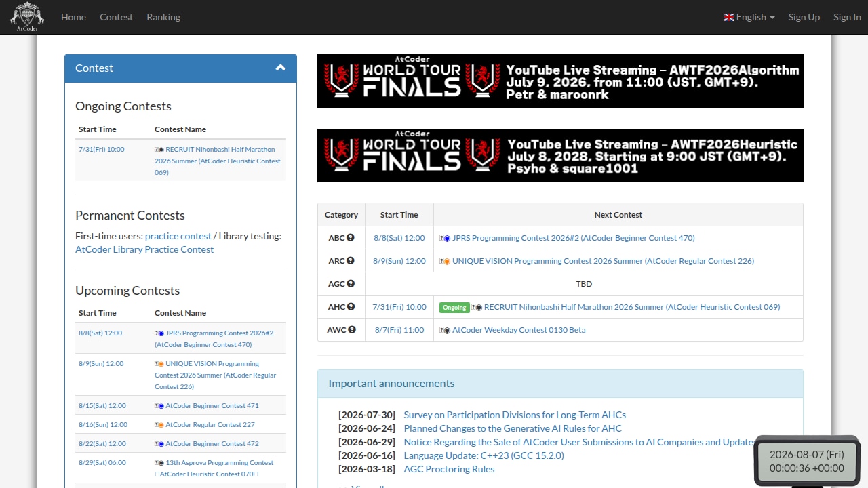Open the ARC category help icon

(x=351, y=261)
